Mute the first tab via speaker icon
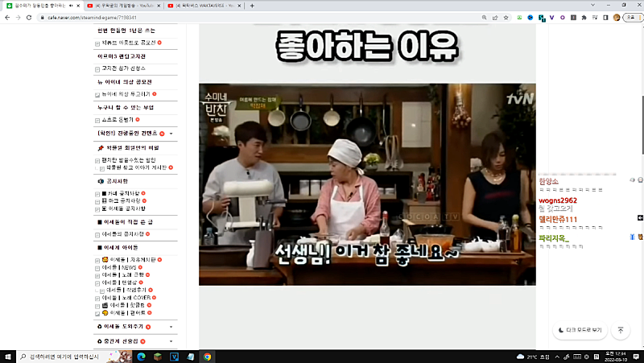This screenshot has height=363, width=644. pyautogui.click(x=71, y=6)
